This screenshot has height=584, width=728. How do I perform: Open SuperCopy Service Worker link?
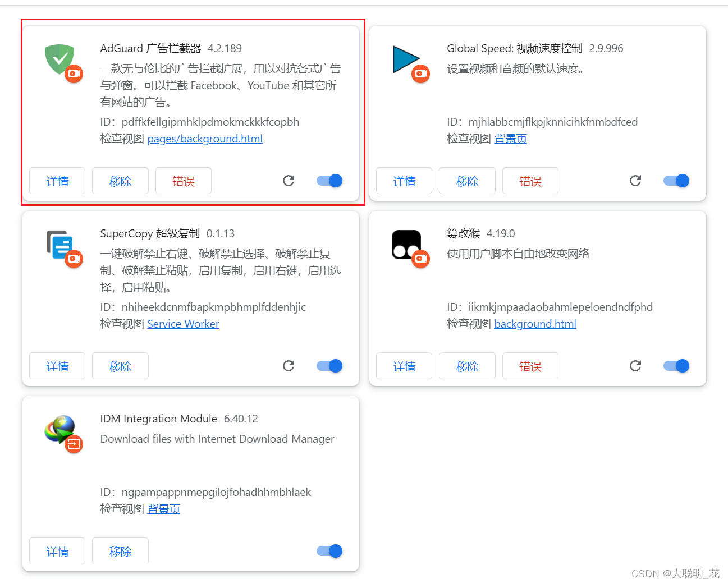(x=183, y=324)
